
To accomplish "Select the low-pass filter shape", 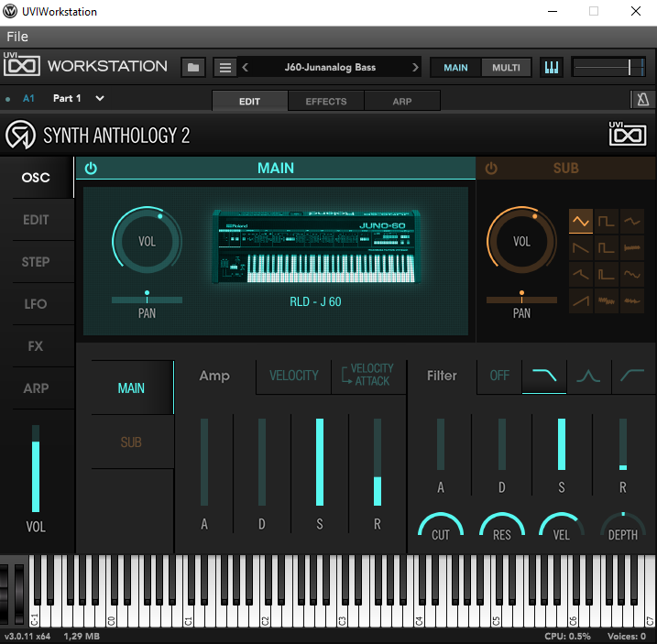I will click(x=544, y=376).
